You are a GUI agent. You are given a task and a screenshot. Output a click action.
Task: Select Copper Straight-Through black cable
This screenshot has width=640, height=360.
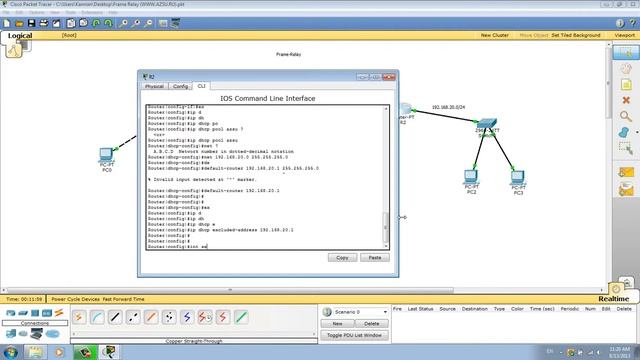pos(115,317)
